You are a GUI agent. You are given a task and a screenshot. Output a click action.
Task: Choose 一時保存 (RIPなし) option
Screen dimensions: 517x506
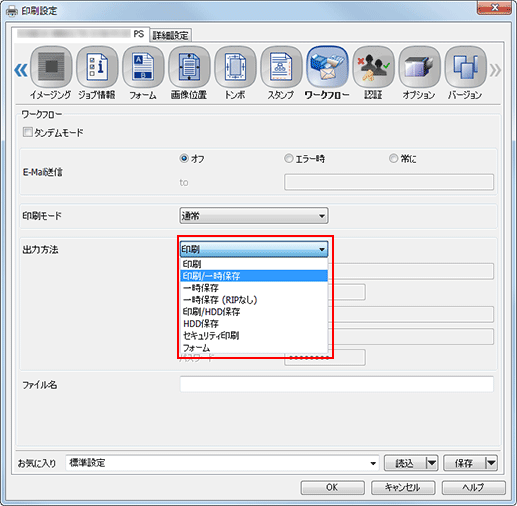pyautogui.click(x=254, y=300)
